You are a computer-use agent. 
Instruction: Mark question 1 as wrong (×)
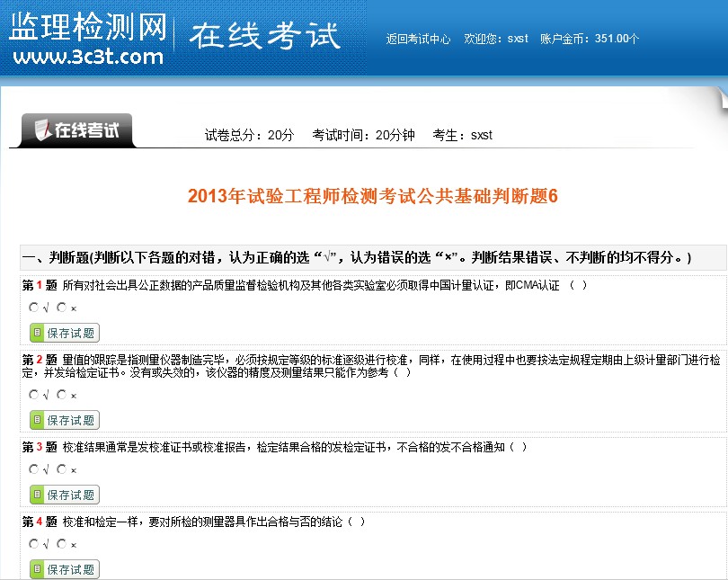(61, 308)
